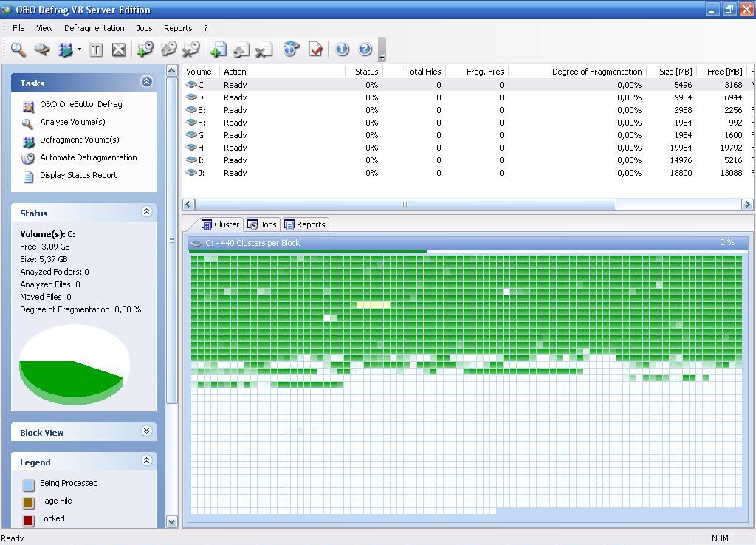Switch to the Jobs tab
Image resolution: width=756 pixels, height=545 pixels.
(x=262, y=224)
